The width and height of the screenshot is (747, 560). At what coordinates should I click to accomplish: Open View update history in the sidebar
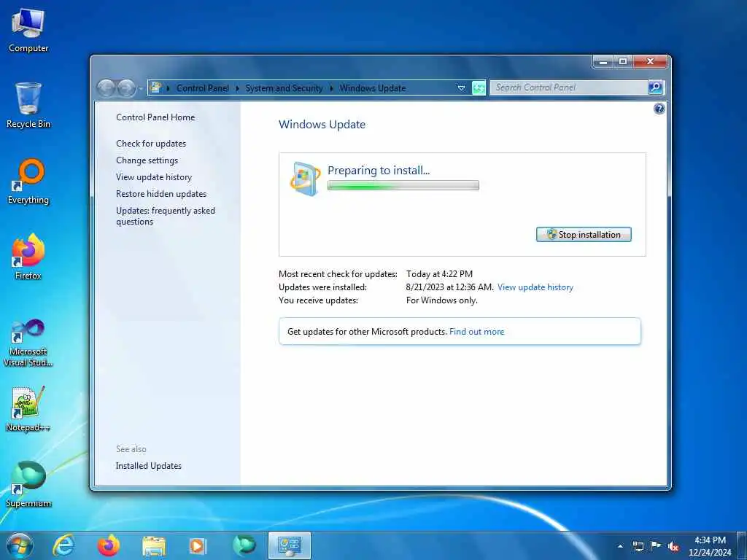[x=154, y=177]
